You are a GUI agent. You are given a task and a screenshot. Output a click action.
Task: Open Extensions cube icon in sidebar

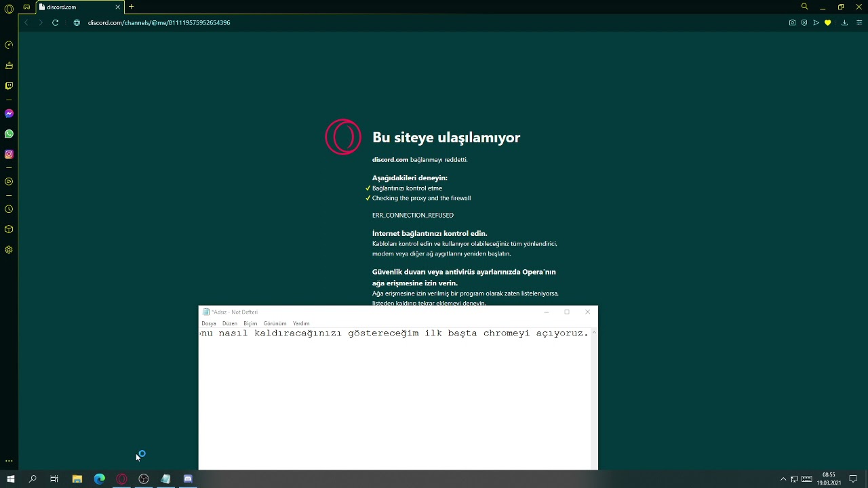[9, 229]
